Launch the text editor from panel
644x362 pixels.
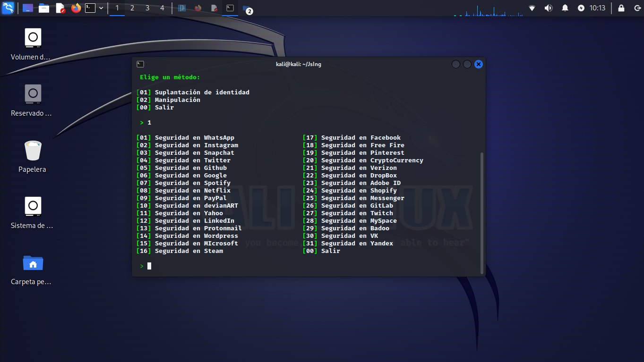60,8
